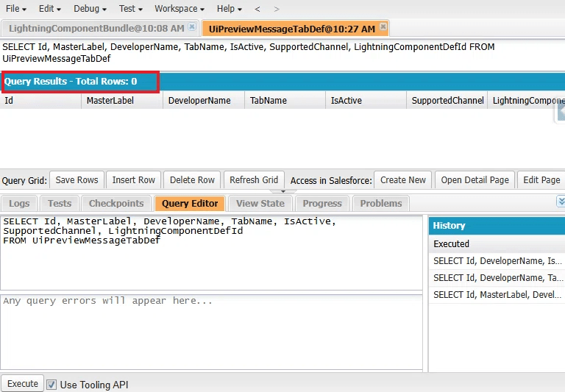Open the Debug menu

(x=90, y=9)
